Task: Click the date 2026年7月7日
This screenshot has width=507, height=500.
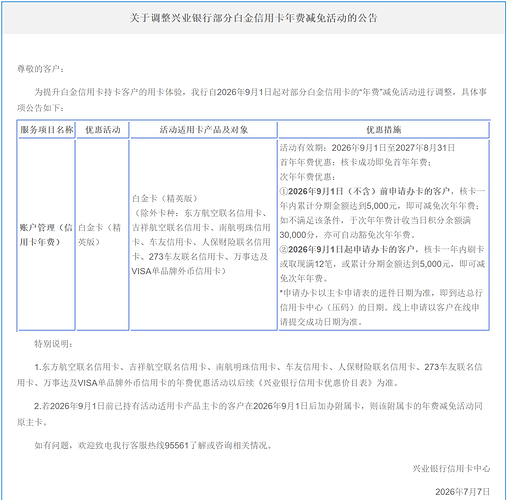Action: (463, 492)
